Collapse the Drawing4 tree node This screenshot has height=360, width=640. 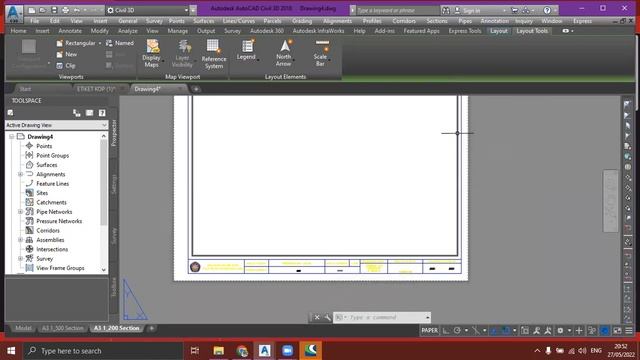click(11, 136)
